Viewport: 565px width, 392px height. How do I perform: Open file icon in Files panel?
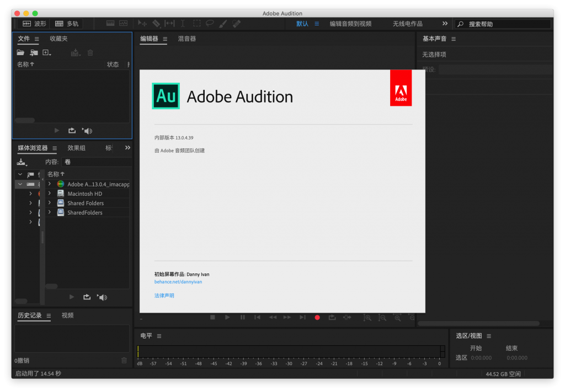(x=20, y=53)
